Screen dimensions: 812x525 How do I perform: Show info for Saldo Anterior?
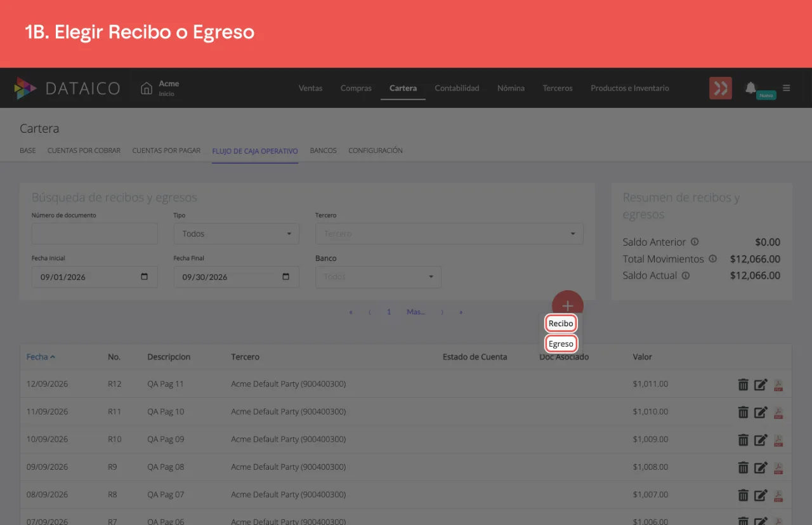tap(695, 242)
